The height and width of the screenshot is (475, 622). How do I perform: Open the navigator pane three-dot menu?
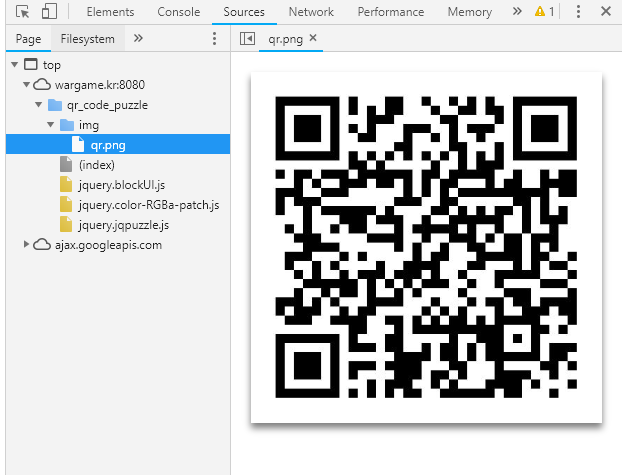214,38
